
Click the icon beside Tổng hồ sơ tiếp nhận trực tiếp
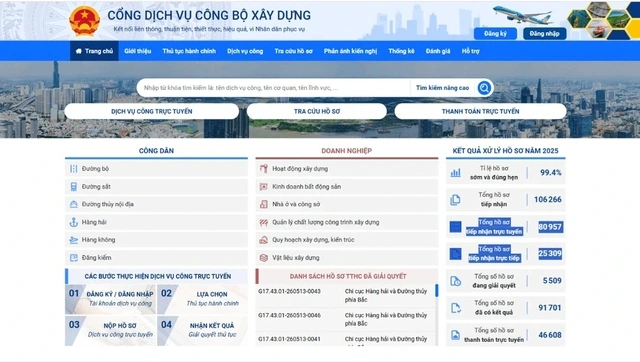pyautogui.click(x=455, y=253)
